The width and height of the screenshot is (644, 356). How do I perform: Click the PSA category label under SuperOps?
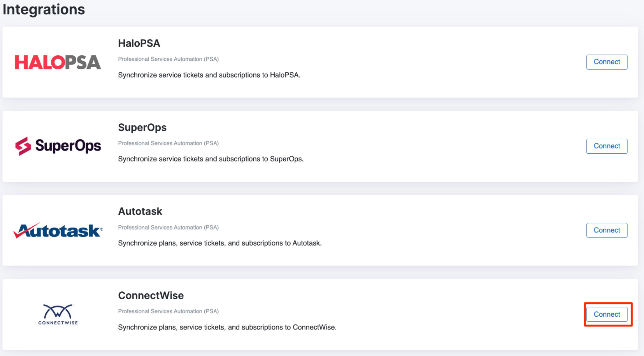click(168, 143)
